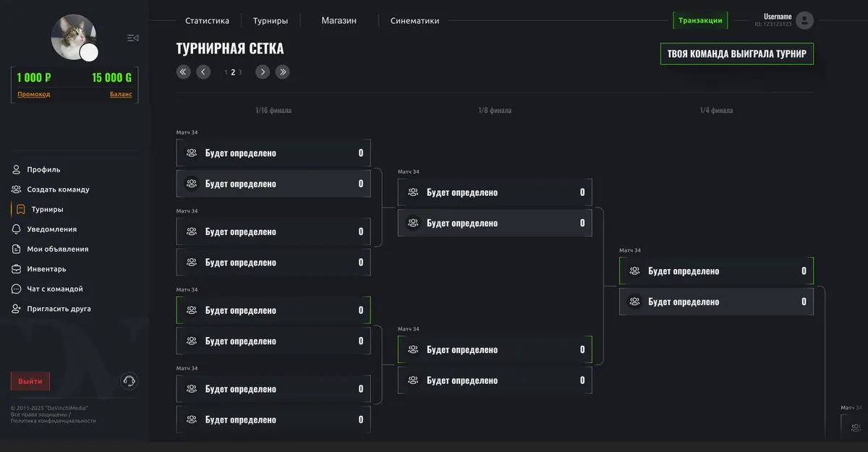Click the 1/16 финала column heading
868x452 pixels.
pyautogui.click(x=273, y=111)
